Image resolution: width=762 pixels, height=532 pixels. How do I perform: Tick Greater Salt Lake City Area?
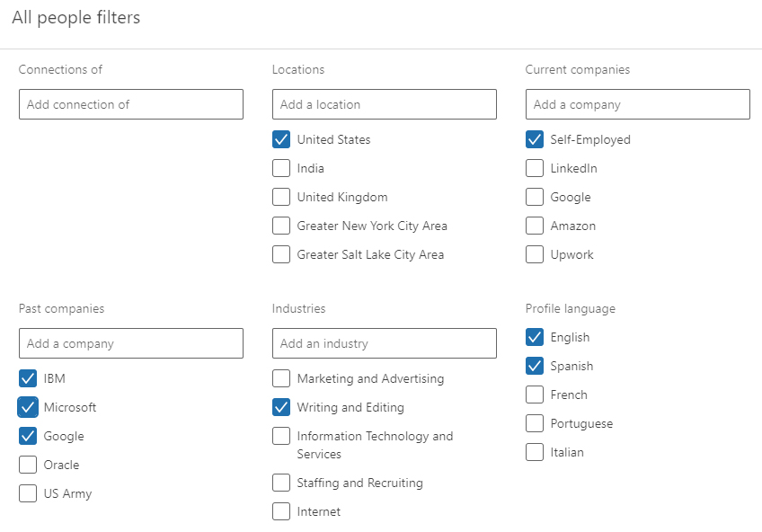[281, 254]
